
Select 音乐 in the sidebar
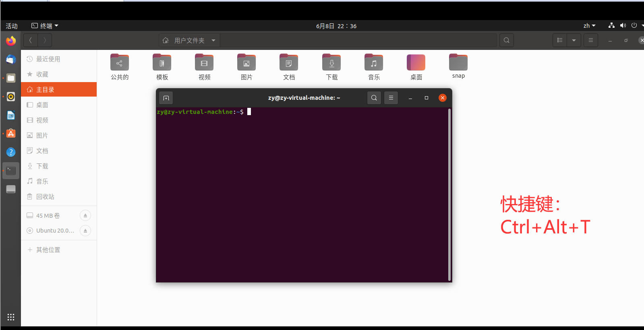click(59, 181)
